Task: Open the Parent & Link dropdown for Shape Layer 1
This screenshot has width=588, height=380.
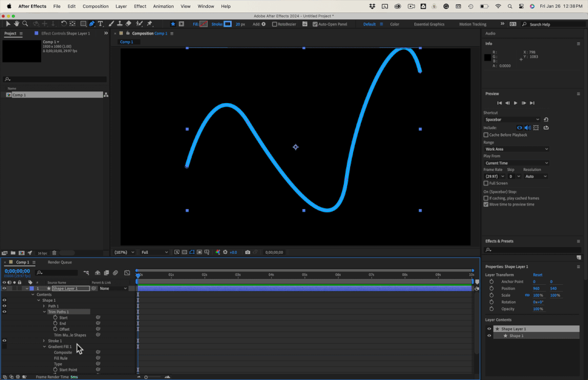Action: point(117,288)
